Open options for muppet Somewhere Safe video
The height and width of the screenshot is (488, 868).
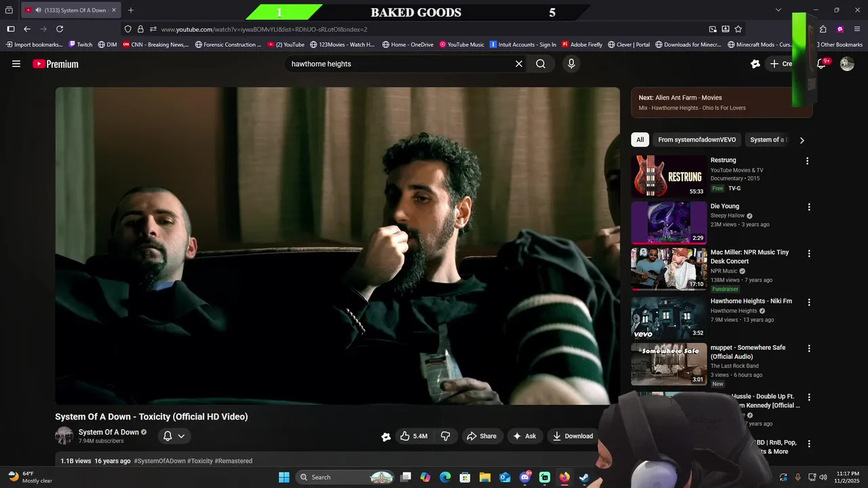(x=808, y=348)
